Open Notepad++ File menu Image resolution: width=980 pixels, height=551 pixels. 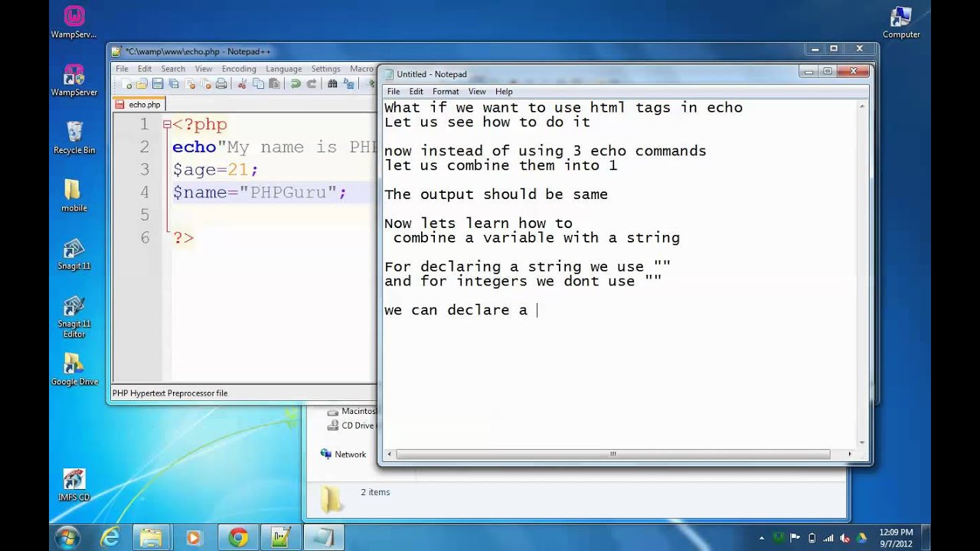tap(122, 69)
